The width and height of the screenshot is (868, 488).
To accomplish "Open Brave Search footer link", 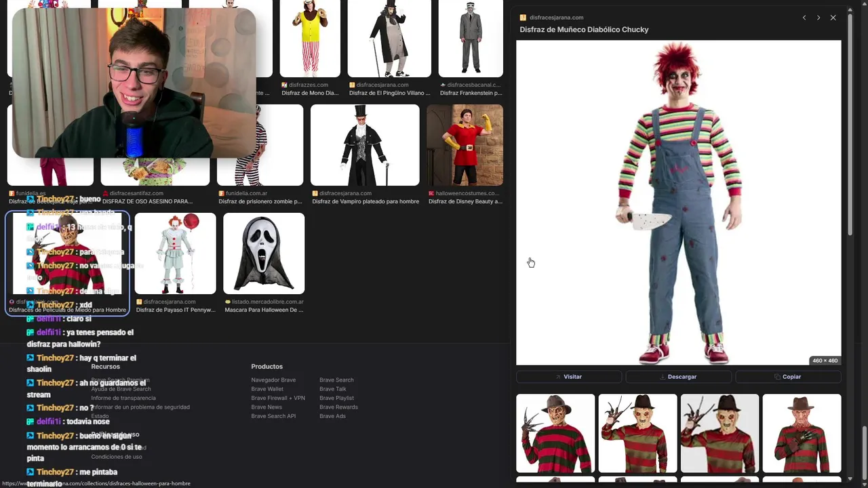I will 336,380.
